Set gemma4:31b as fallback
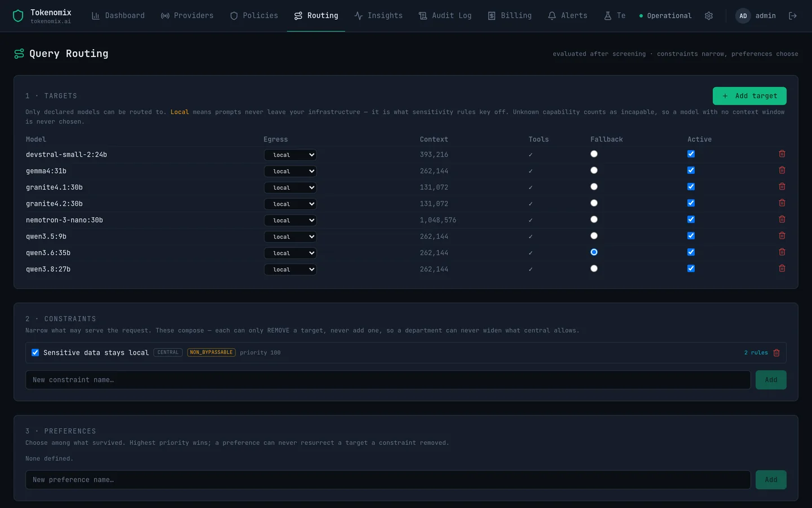The image size is (812, 508). point(594,170)
